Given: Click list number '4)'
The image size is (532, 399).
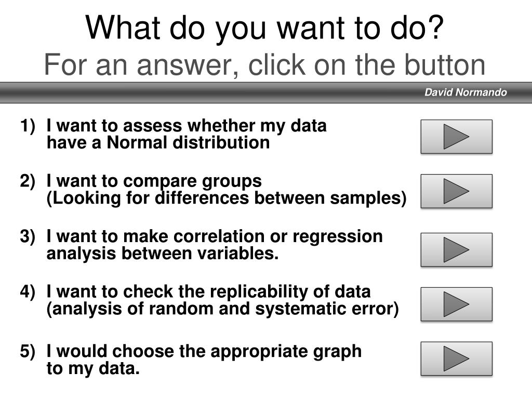Looking at the screenshot, I should pyautogui.click(x=28, y=292).
